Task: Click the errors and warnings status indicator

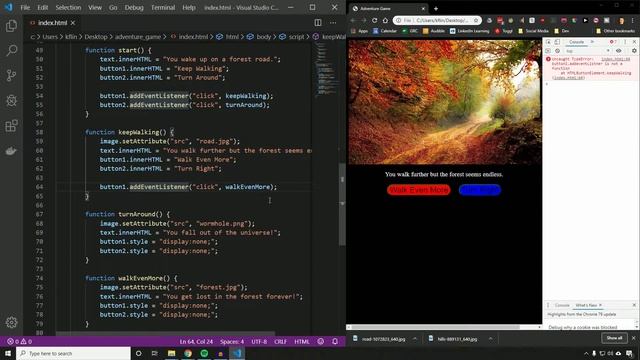Action: click(x=19, y=341)
